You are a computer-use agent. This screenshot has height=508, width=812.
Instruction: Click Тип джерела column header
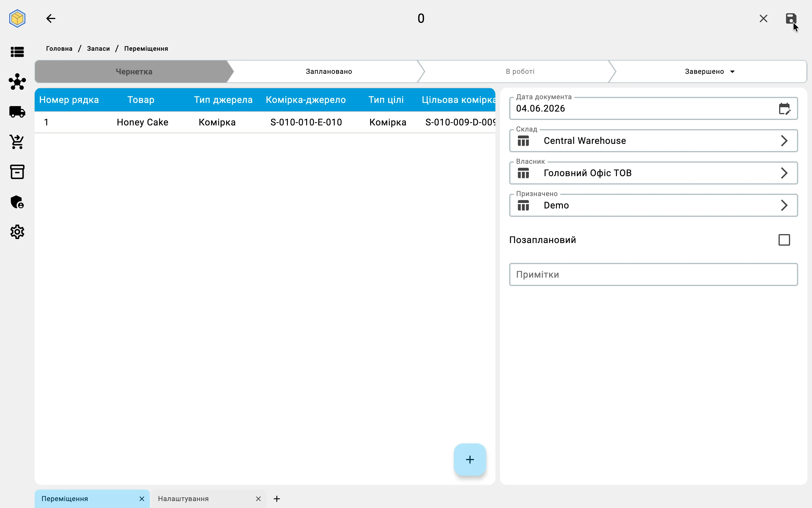(x=223, y=100)
